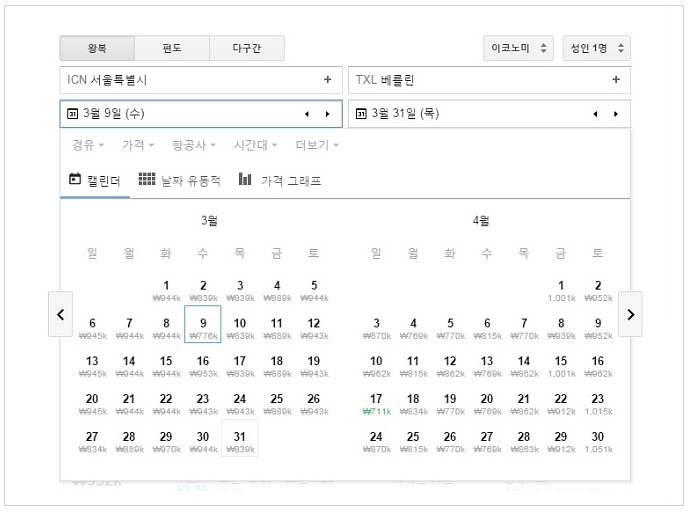This screenshot has height=511, width=688.
Task: Pick April 23 priced 1,015k
Action: tap(598, 404)
